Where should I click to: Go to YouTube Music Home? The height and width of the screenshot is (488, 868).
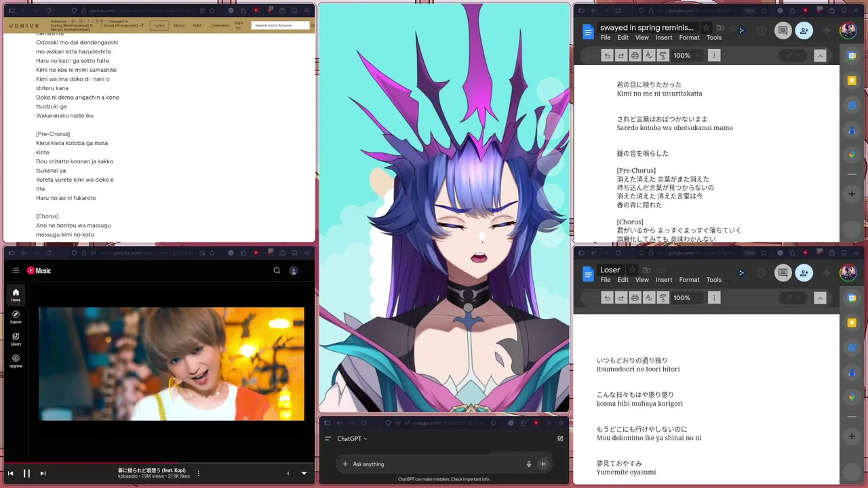[16, 295]
